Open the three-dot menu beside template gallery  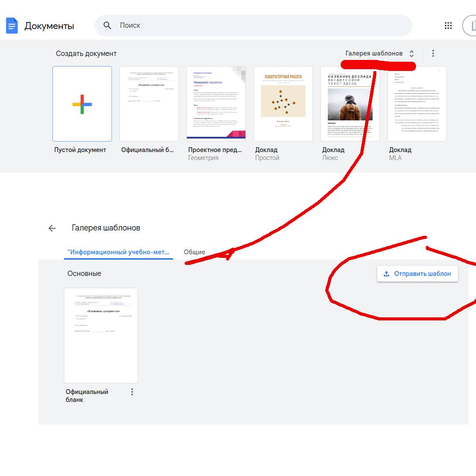tap(433, 53)
